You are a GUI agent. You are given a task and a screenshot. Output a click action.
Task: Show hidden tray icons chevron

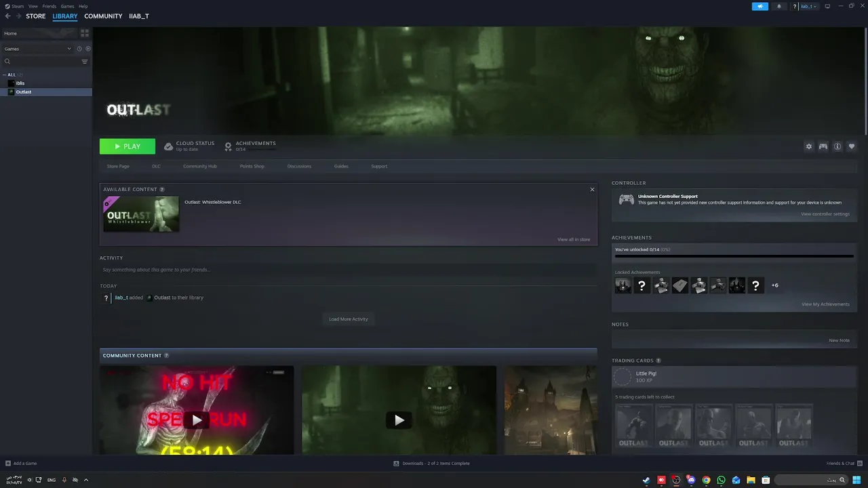tap(85, 480)
